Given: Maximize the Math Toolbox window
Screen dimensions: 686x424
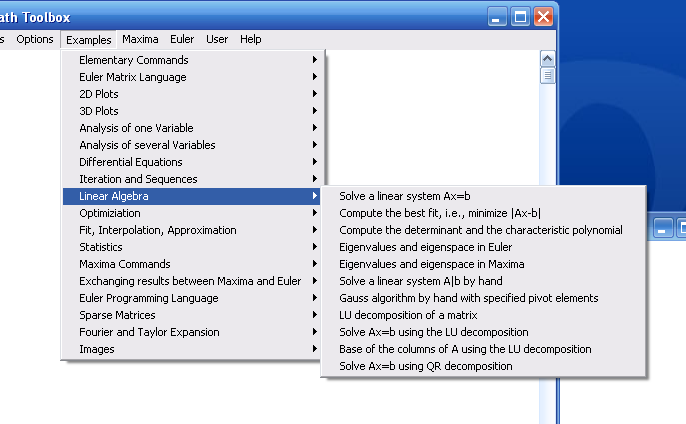Looking at the screenshot, I should (x=521, y=17).
